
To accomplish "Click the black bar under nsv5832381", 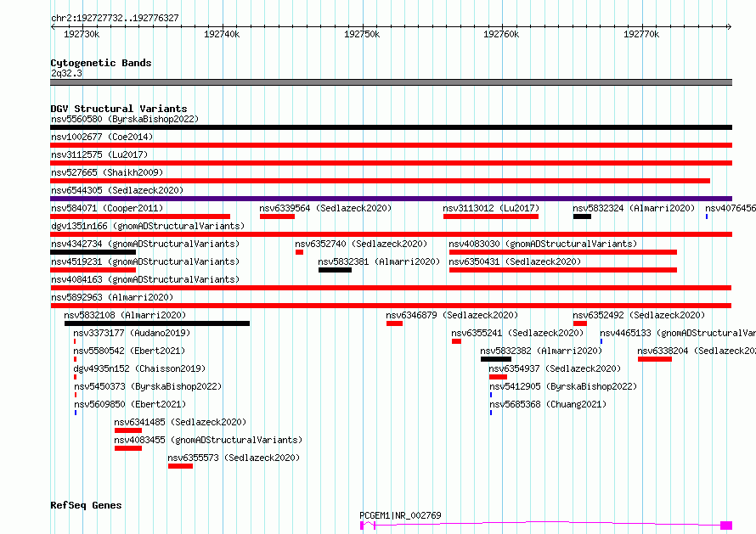I will click(335, 270).
